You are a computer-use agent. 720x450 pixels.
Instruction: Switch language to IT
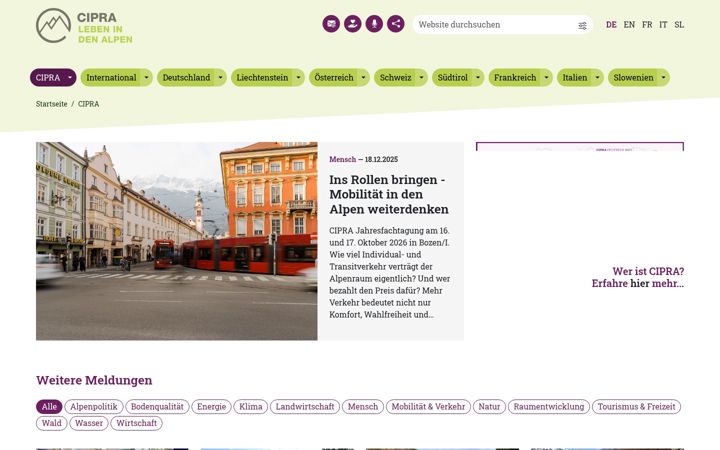[x=663, y=25]
